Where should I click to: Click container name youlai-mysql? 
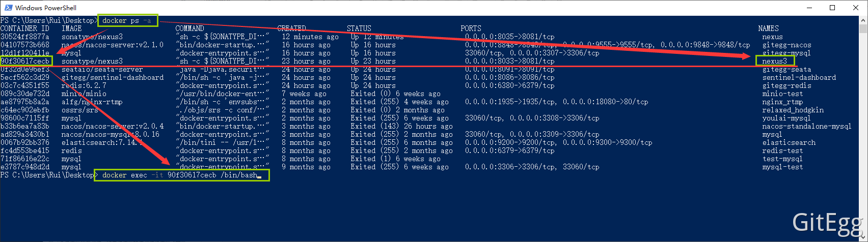(x=787, y=118)
